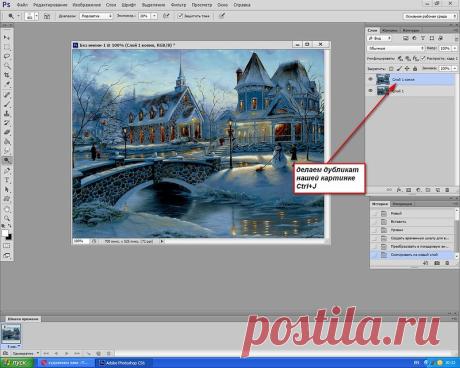Duplicate selected frame in timeline
The width and height of the screenshot is (460, 368).
pos(99,353)
